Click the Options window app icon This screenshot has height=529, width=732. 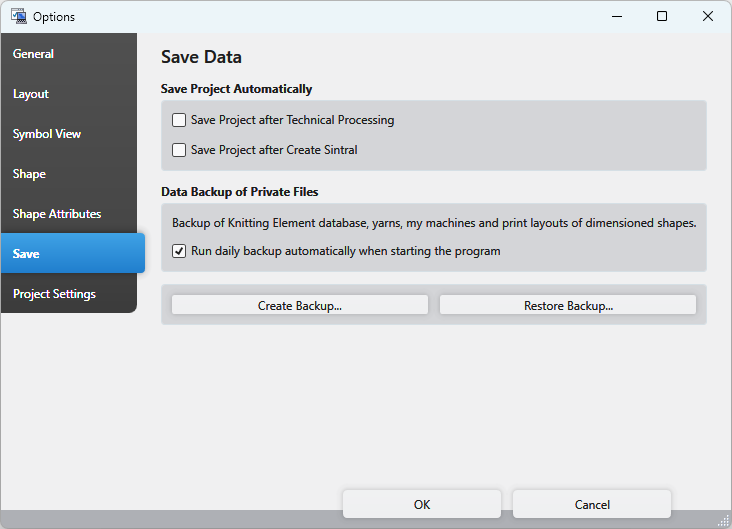tap(18, 16)
